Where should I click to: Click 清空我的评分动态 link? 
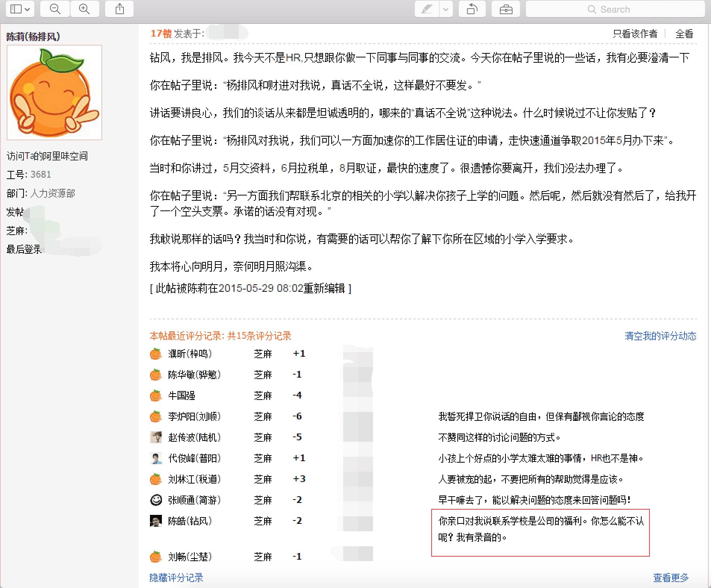[x=660, y=336]
